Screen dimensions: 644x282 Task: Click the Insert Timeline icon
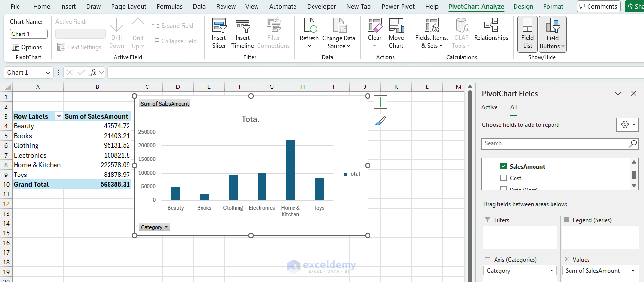click(x=242, y=32)
